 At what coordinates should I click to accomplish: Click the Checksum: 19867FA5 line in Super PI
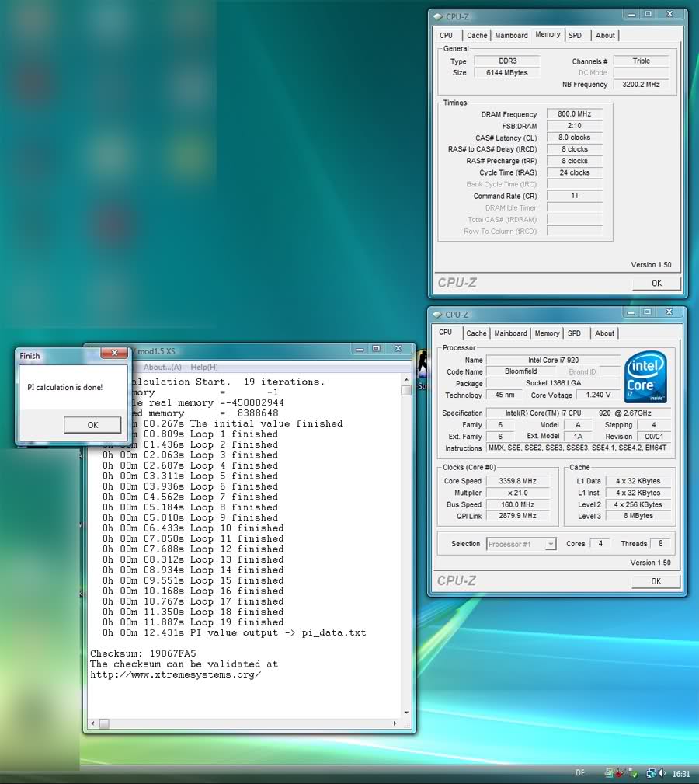143,653
